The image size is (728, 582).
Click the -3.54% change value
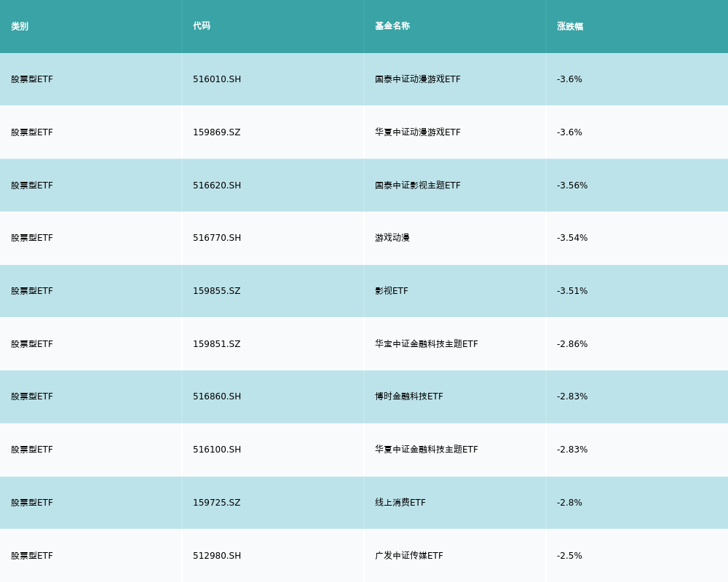(x=572, y=238)
